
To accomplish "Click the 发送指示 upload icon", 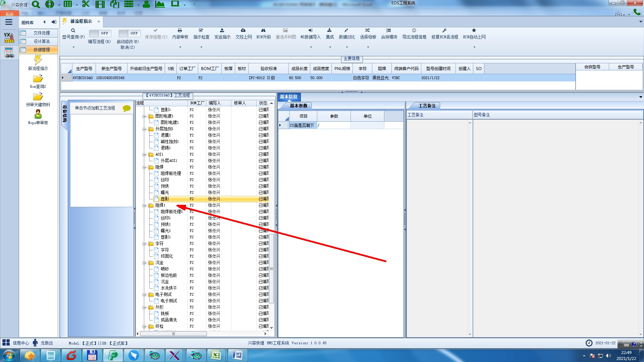I will [222, 31].
